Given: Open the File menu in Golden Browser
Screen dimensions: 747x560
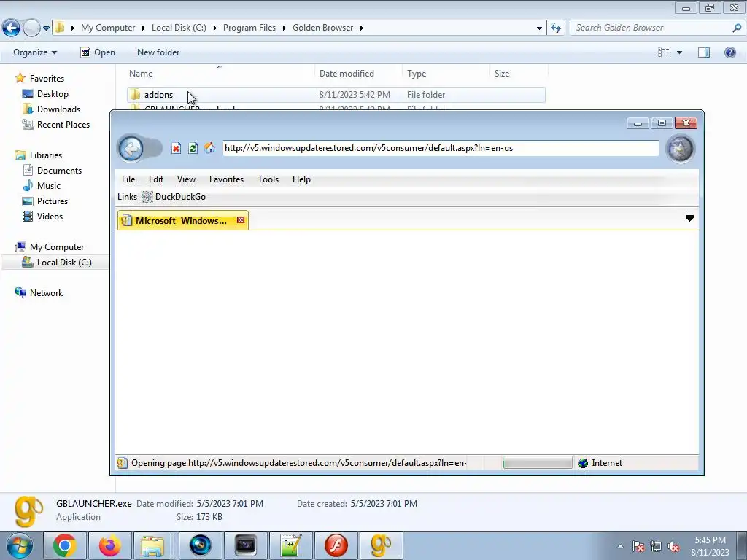Looking at the screenshot, I should click(x=128, y=179).
